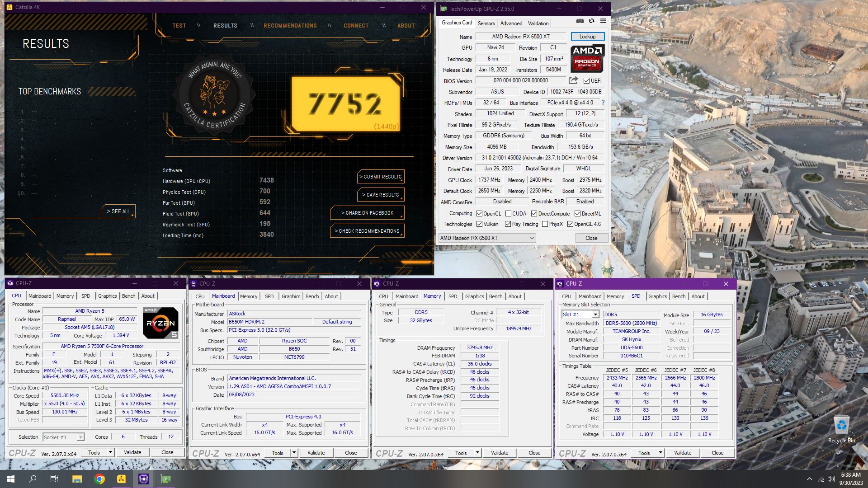Click the AMD Radeon Graphics logo
The width and height of the screenshot is (868, 488).
tap(587, 59)
